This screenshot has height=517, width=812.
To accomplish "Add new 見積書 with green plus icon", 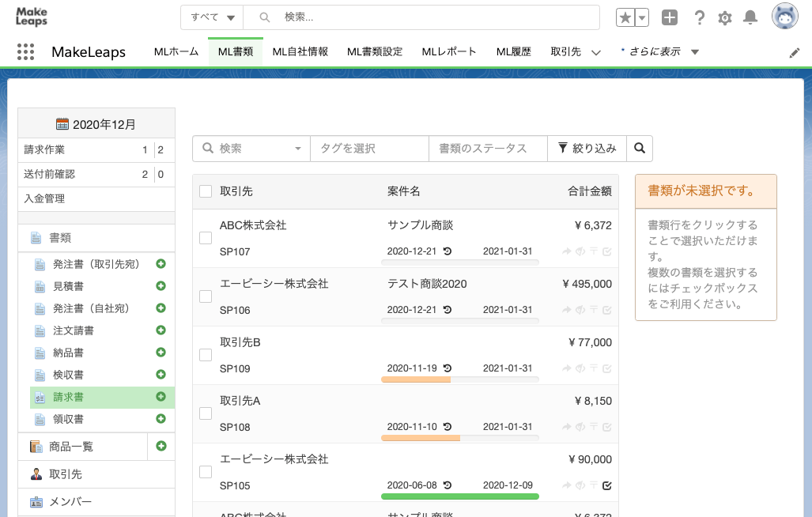I will (161, 285).
